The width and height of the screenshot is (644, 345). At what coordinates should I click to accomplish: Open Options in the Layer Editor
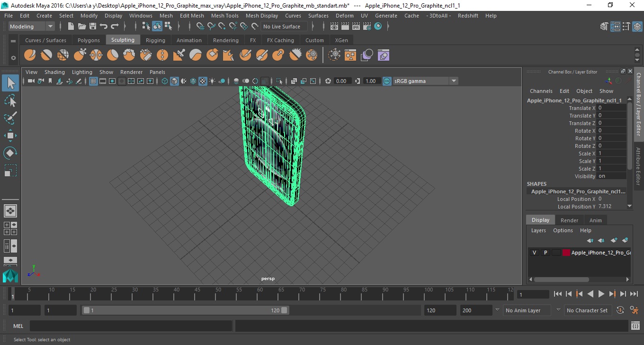(x=563, y=230)
